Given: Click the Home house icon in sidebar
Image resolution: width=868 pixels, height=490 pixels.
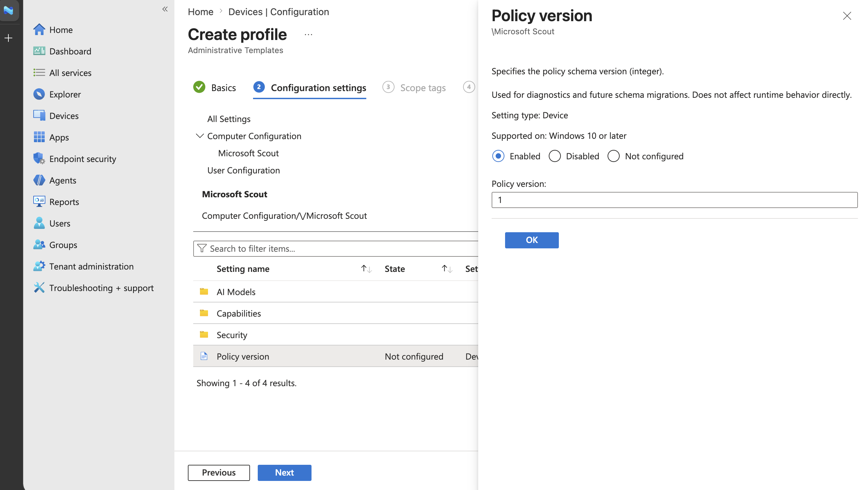Looking at the screenshot, I should click(39, 30).
